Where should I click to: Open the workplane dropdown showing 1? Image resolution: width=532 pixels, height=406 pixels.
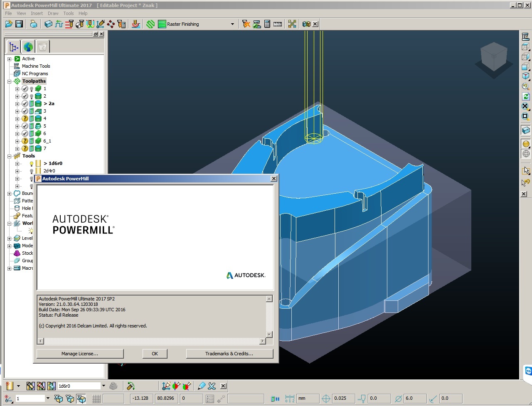(x=48, y=399)
